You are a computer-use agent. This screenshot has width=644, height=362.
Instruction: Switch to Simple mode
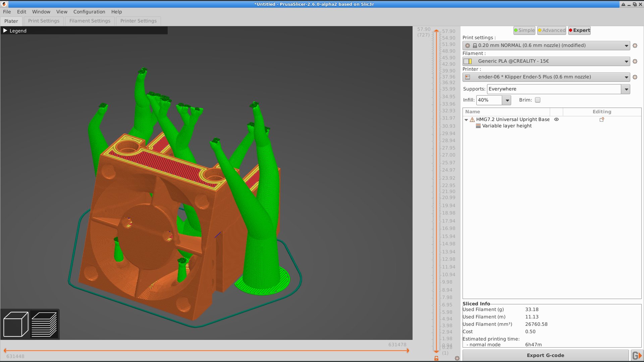(x=524, y=30)
